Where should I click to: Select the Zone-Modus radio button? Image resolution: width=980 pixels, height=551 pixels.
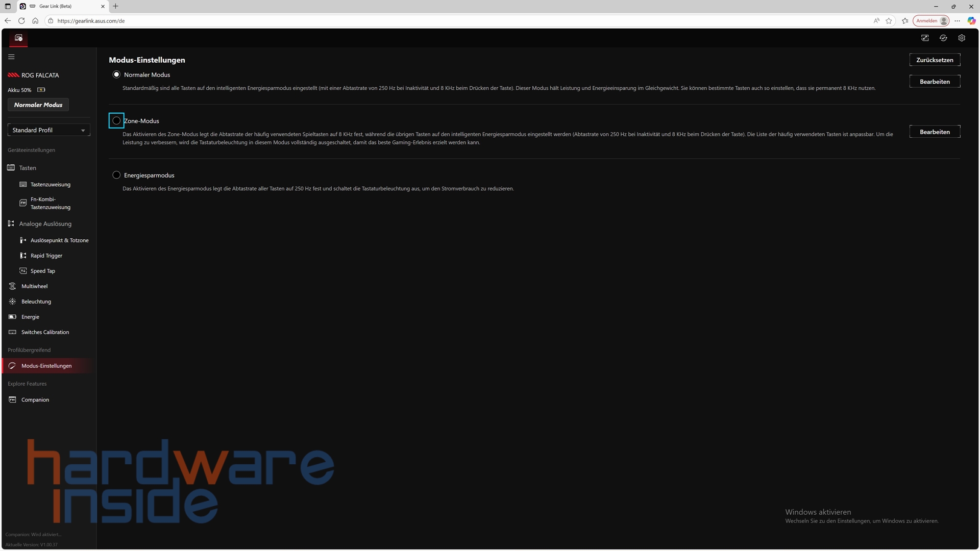[x=116, y=121]
